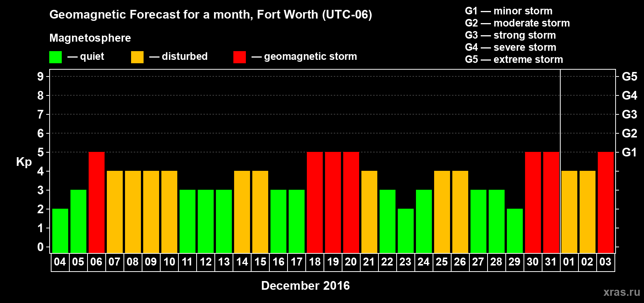The width and height of the screenshot is (644, 303).
Task: Click the '— disturbed' legend text
Action: pos(178,56)
